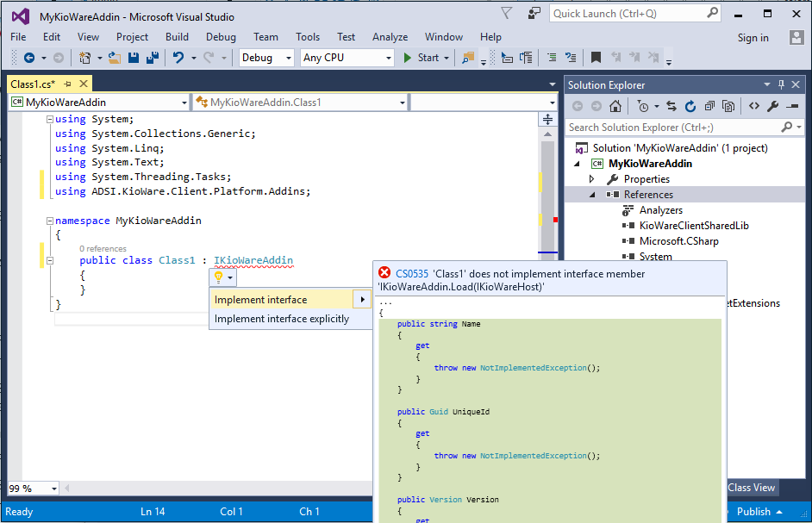Open the Solution Explorer pending changes filter icon

pyautogui.click(x=643, y=106)
